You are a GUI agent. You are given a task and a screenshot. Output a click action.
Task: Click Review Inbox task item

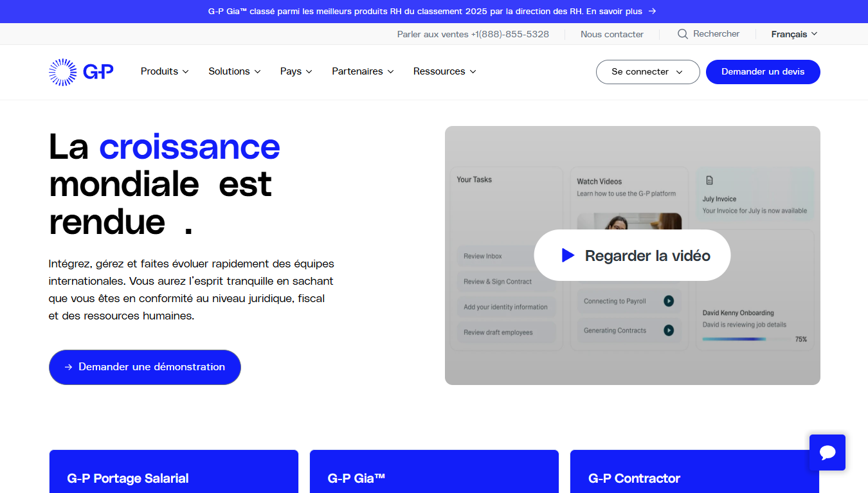(506, 256)
